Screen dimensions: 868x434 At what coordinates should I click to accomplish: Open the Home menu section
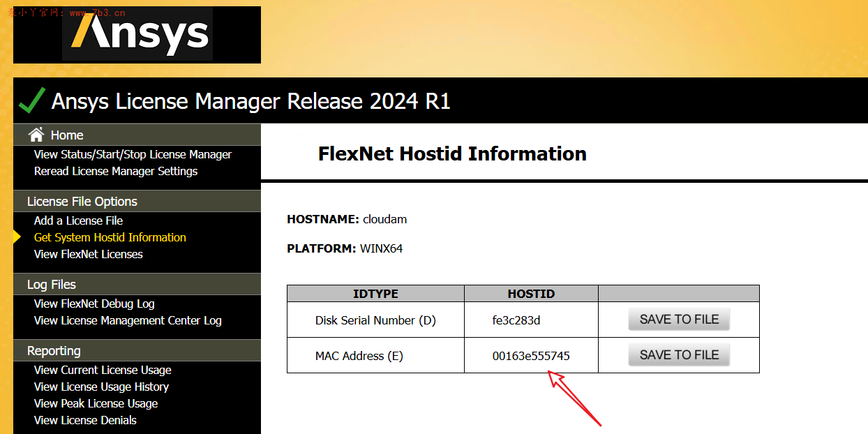pyautogui.click(x=67, y=135)
